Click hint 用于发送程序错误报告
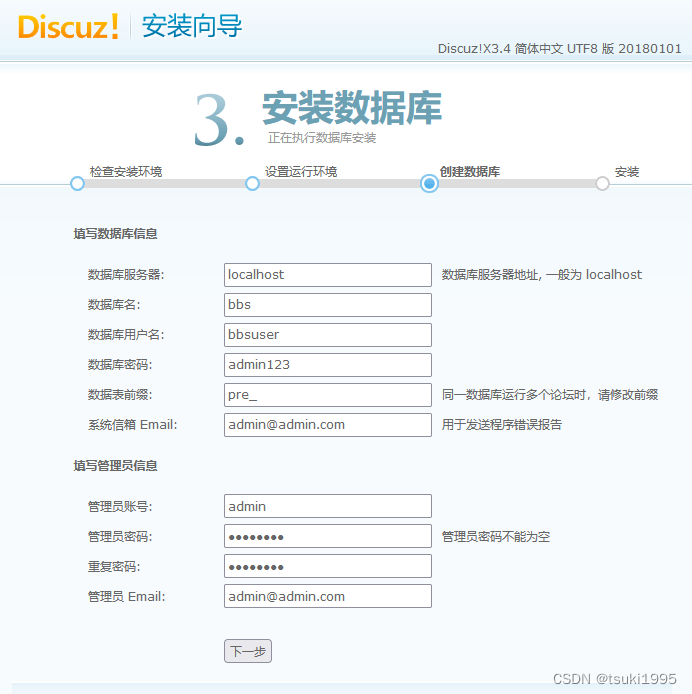The width and height of the screenshot is (692, 694). tap(502, 425)
